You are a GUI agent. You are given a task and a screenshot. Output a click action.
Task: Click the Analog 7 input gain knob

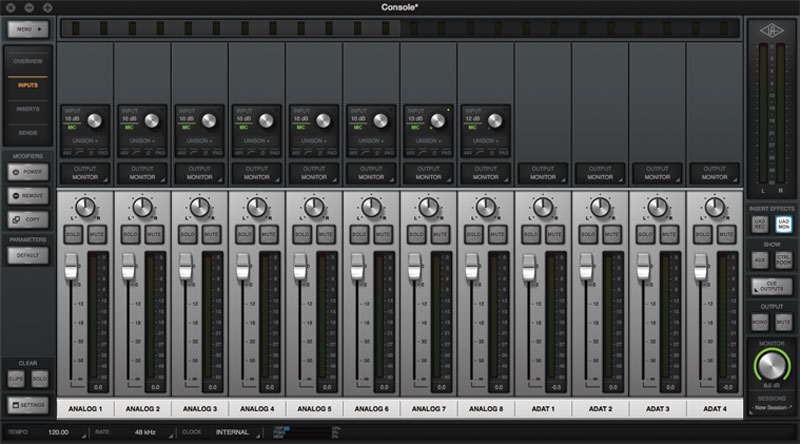pos(438,121)
